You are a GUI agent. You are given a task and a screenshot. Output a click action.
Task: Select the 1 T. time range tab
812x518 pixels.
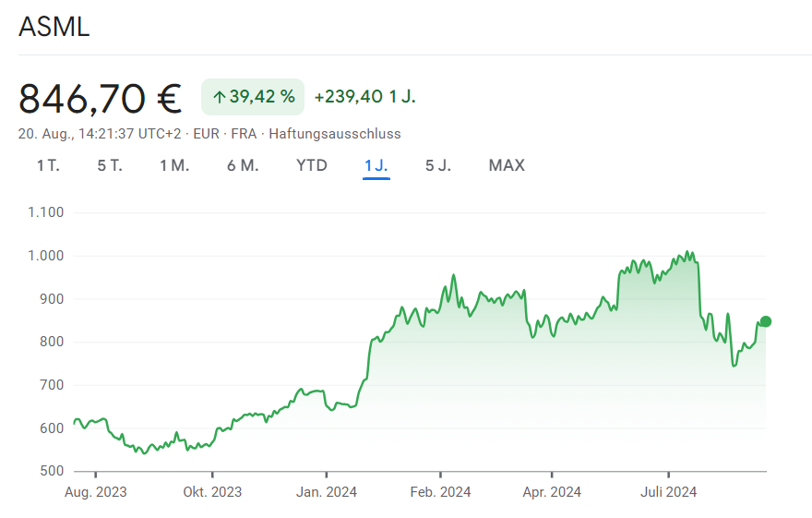click(48, 166)
